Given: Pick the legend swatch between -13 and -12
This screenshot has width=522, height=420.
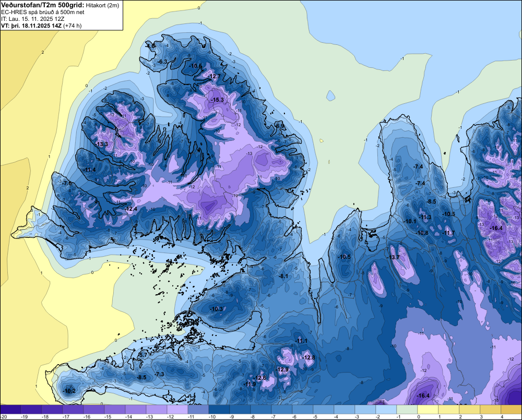Looking at the screenshot, I should 157,410.
